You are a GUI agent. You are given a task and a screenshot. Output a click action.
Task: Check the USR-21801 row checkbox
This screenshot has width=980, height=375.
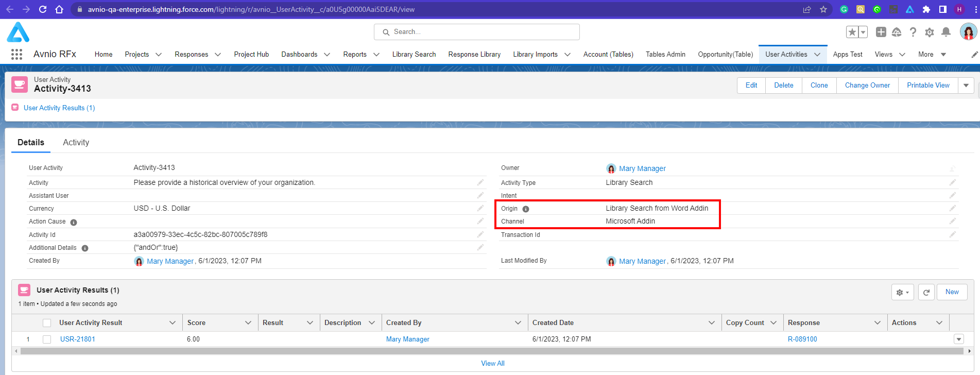tap(47, 339)
